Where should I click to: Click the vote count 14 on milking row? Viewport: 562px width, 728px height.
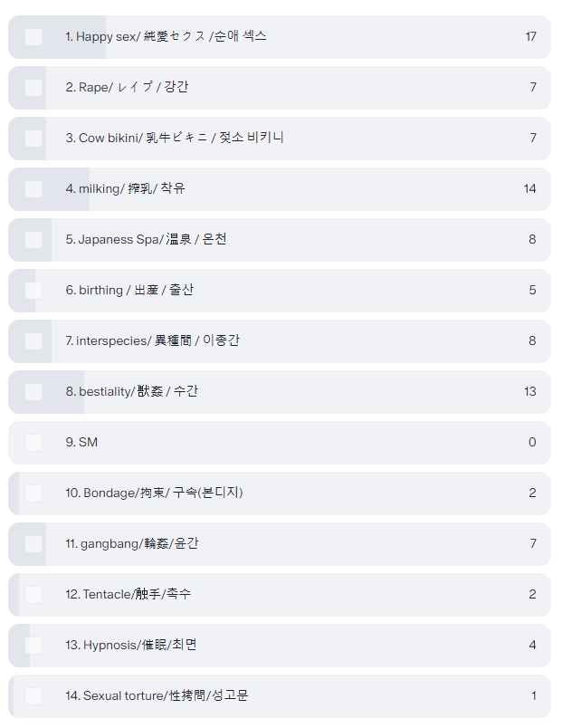click(530, 189)
